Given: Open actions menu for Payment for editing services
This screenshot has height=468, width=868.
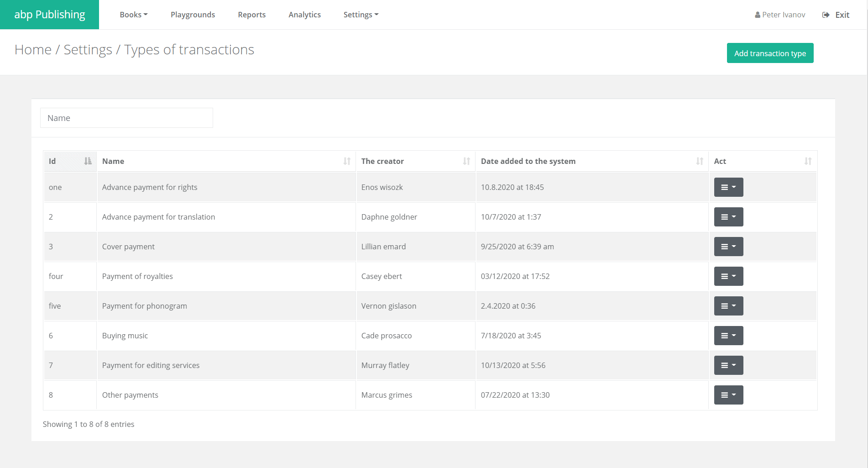Looking at the screenshot, I should (728, 365).
